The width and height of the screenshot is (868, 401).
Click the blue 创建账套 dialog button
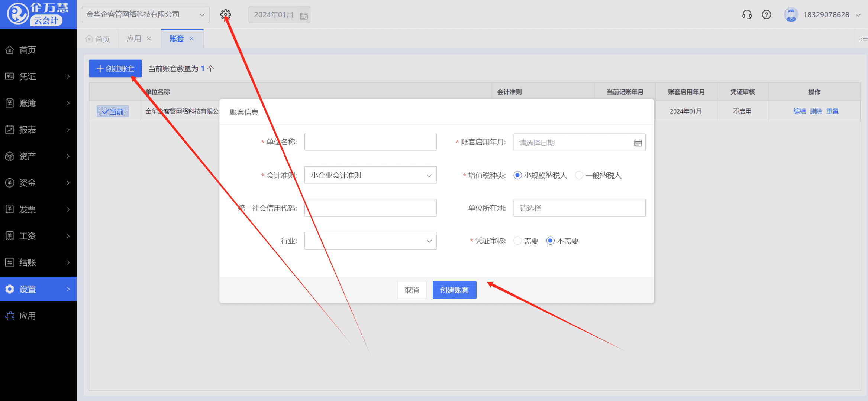(454, 290)
